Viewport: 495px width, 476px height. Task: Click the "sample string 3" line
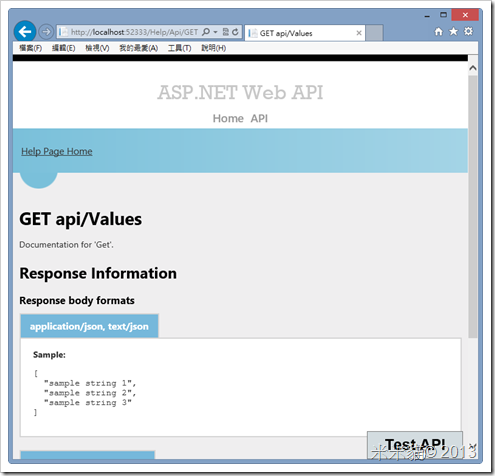(x=88, y=403)
